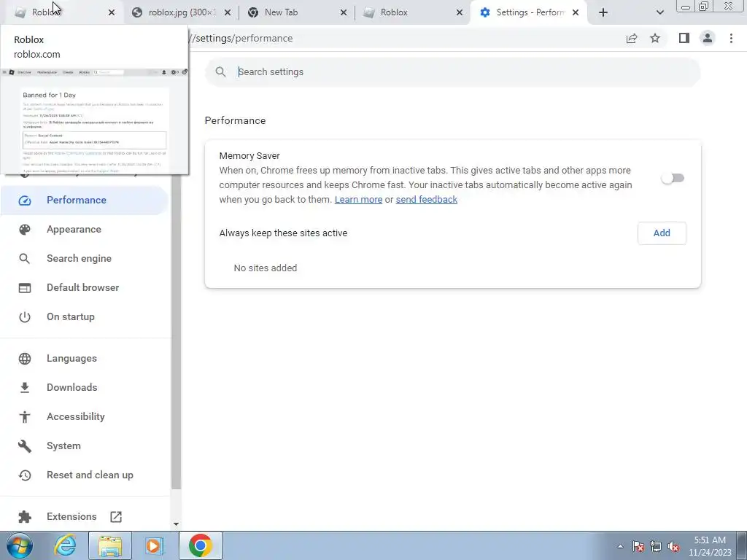Image resolution: width=747 pixels, height=560 pixels.
Task: Open Appearance settings label
Action: point(74,230)
